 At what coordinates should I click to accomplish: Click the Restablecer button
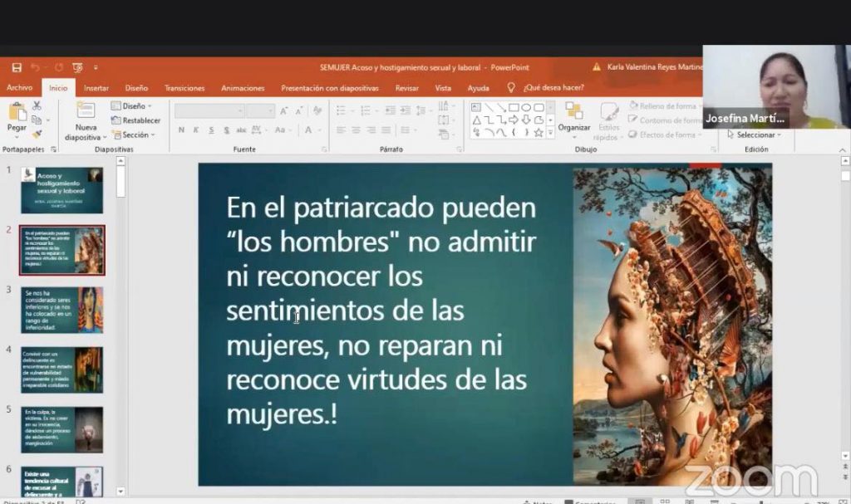pos(135,120)
